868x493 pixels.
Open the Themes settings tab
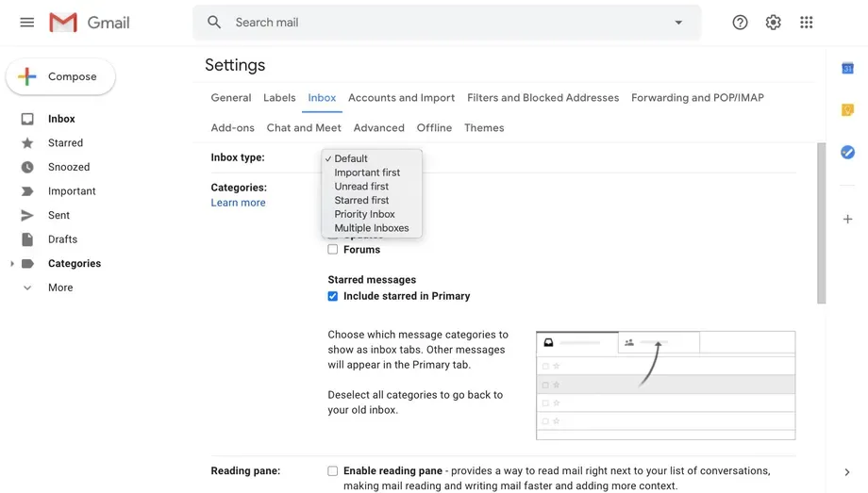tap(484, 128)
